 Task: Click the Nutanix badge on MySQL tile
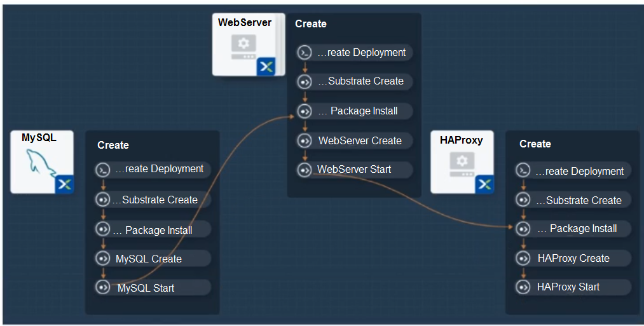(64, 184)
